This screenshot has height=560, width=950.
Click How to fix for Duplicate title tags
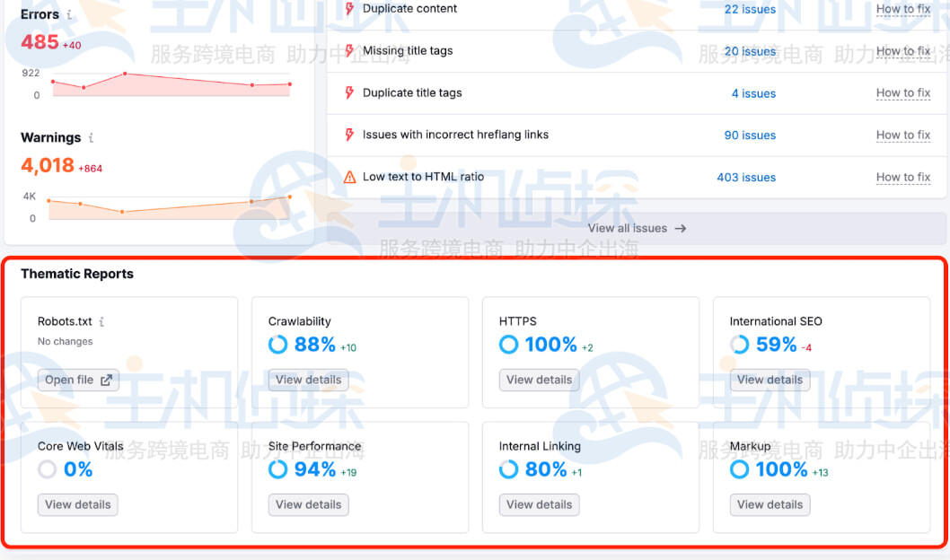click(x=902, y=93)
